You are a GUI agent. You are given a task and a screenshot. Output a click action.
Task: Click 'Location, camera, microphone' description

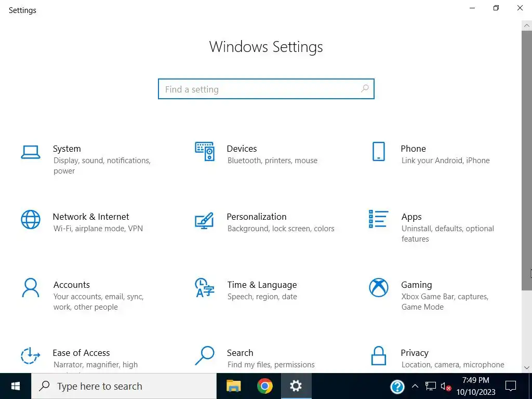(x=453, y=365)
